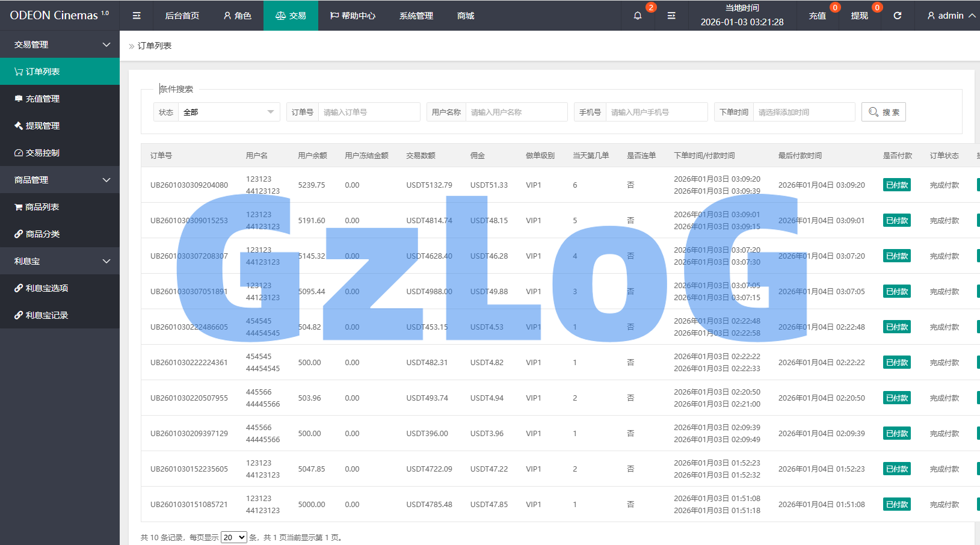Viewport: 980px width, 545px height.
Task: Open 商品分类 in the sidebar
Action: 42,234
